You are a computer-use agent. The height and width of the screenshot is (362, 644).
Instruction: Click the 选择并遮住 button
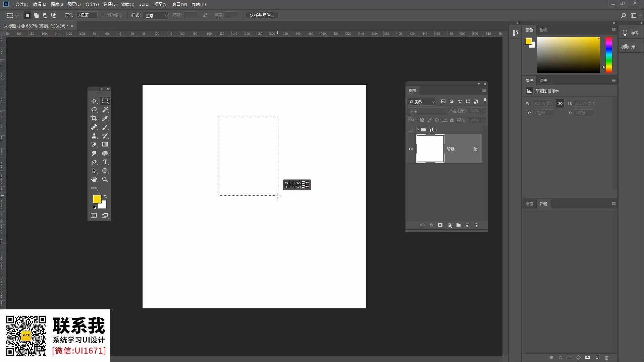(262, 15)
